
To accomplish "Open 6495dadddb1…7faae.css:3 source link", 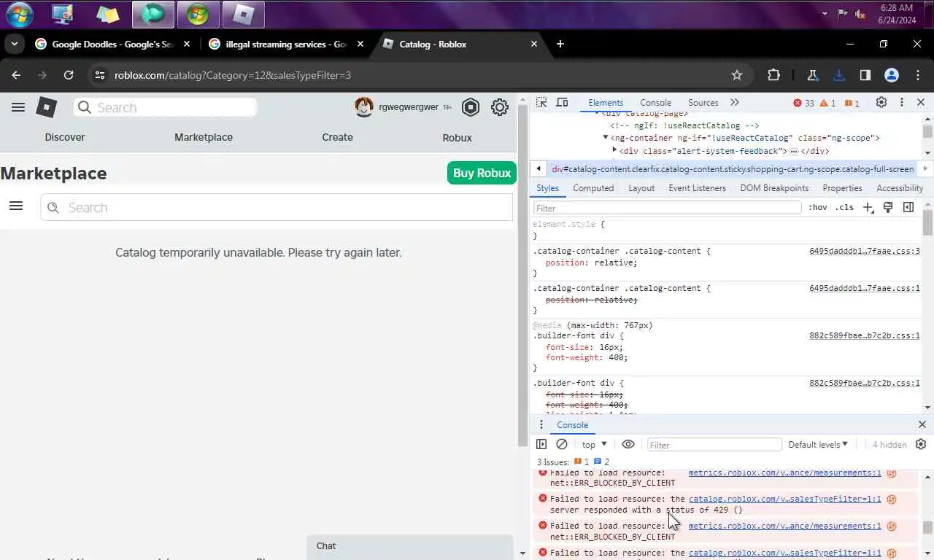I will pos(864,251).
